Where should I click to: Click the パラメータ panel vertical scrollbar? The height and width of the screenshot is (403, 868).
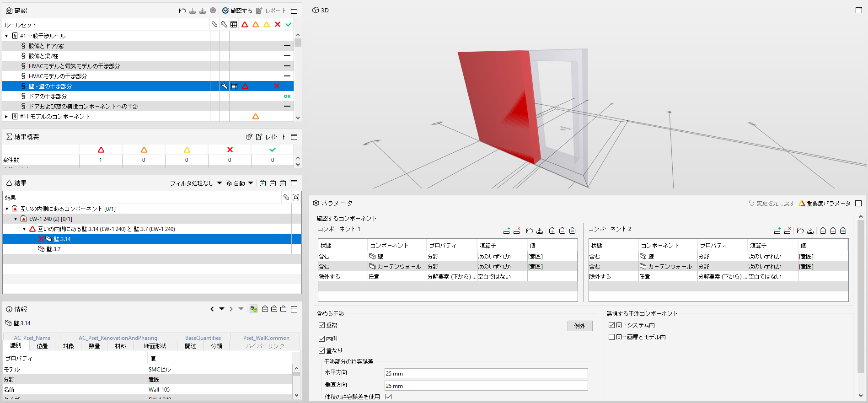tap(861, 297)
